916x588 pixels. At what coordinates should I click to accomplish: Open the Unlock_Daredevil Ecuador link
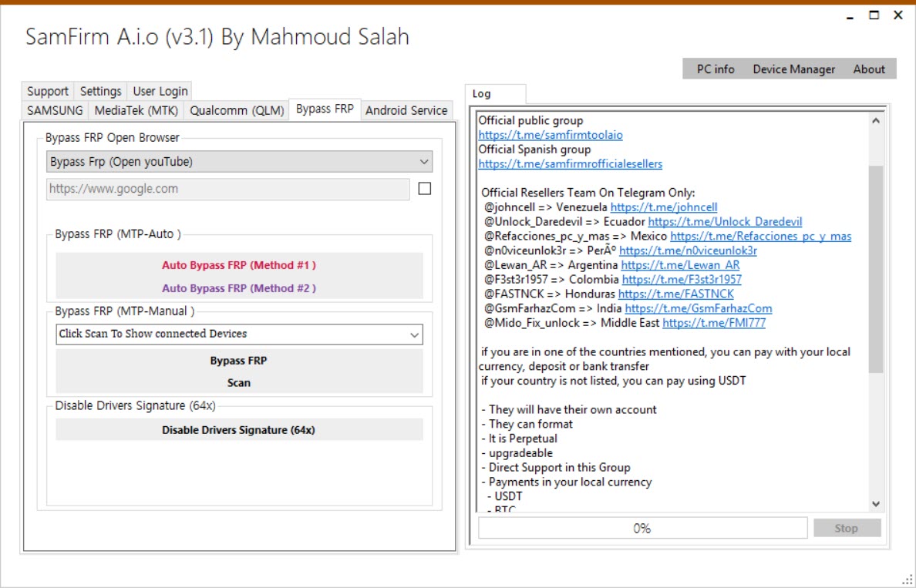pos(725,222)
